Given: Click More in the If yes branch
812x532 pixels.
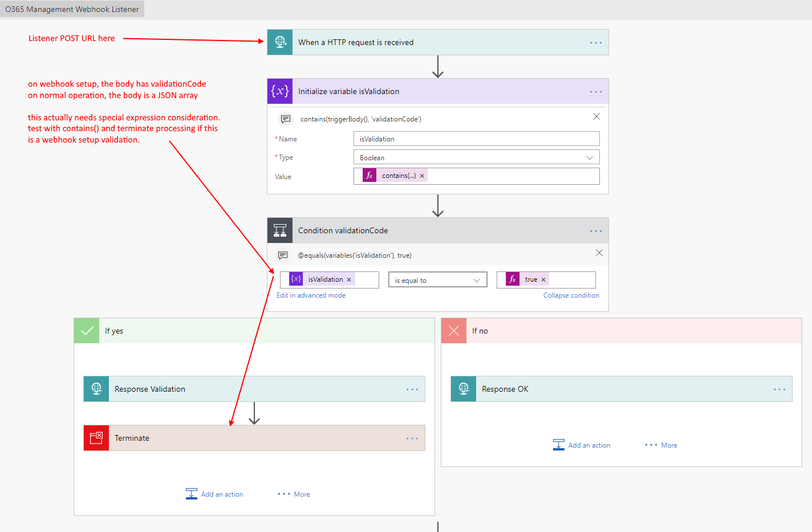Looking at the screenshot, I should click(x=295, y=494).
